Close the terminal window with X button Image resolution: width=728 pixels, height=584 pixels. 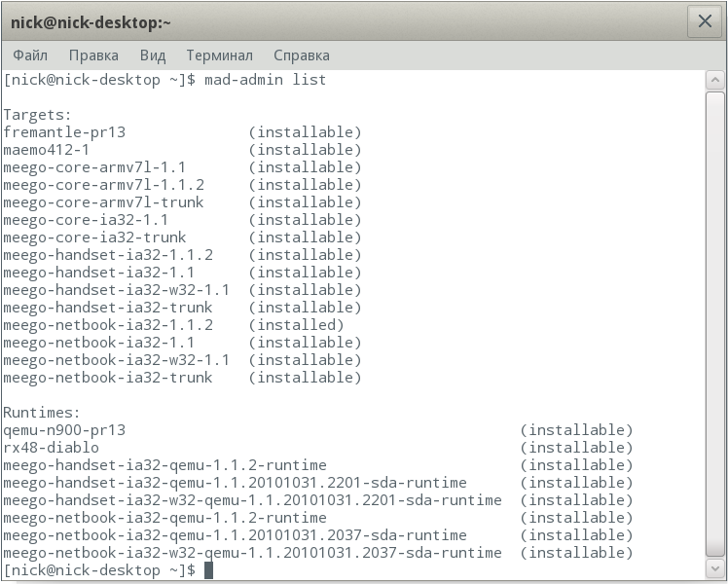[x=703, y=21]
